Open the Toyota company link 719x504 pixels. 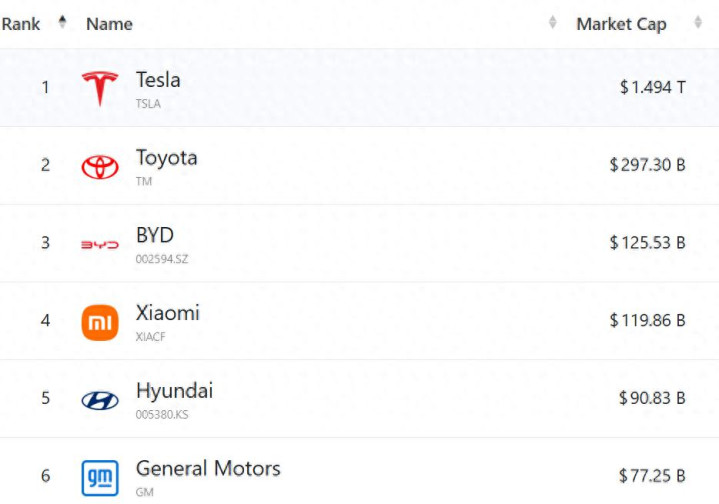pyautogui.click(x=166, y=158)
